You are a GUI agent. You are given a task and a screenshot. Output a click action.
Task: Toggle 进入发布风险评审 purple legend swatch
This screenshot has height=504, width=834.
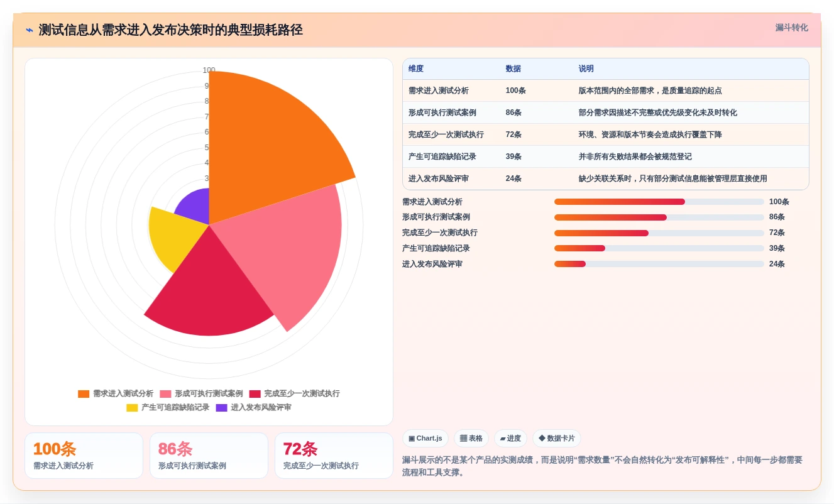point(221,408)
